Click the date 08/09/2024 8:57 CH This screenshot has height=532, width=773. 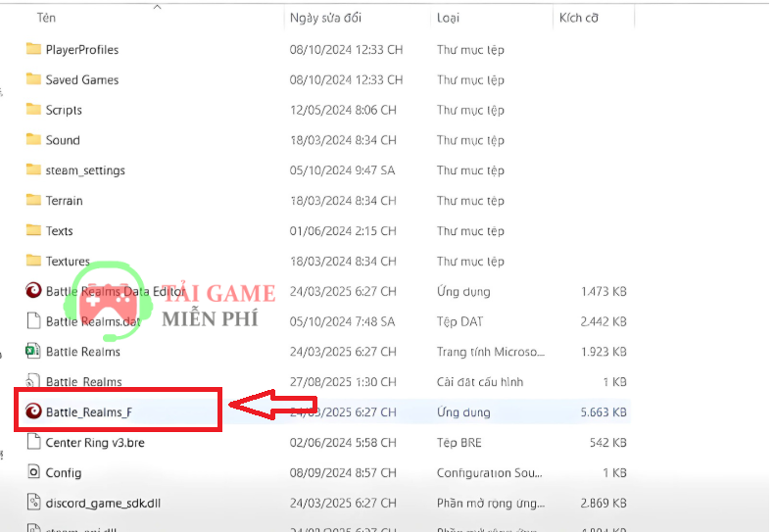[343, 473]
